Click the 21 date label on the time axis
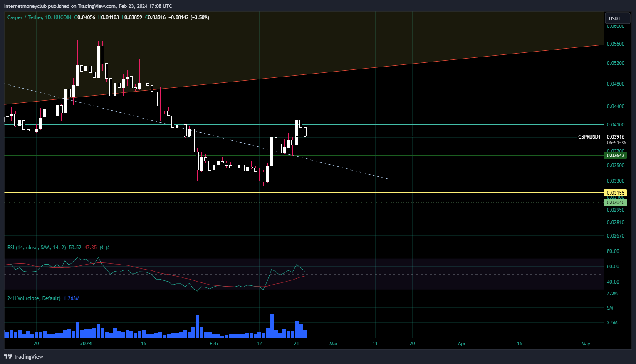The image size is (636, 364). (x=296, y=344)
